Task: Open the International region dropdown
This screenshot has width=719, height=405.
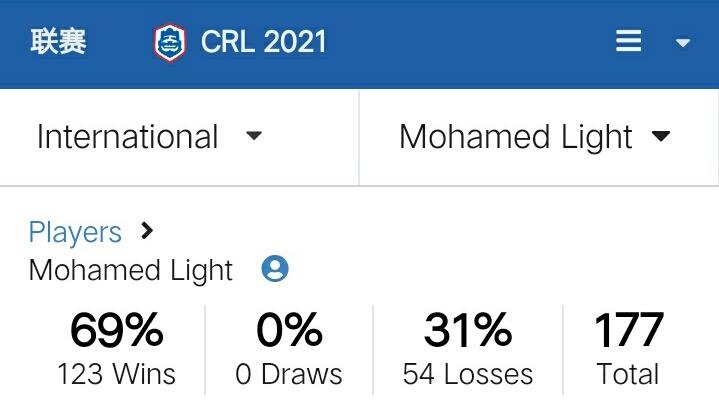Action: pos(128,137)
